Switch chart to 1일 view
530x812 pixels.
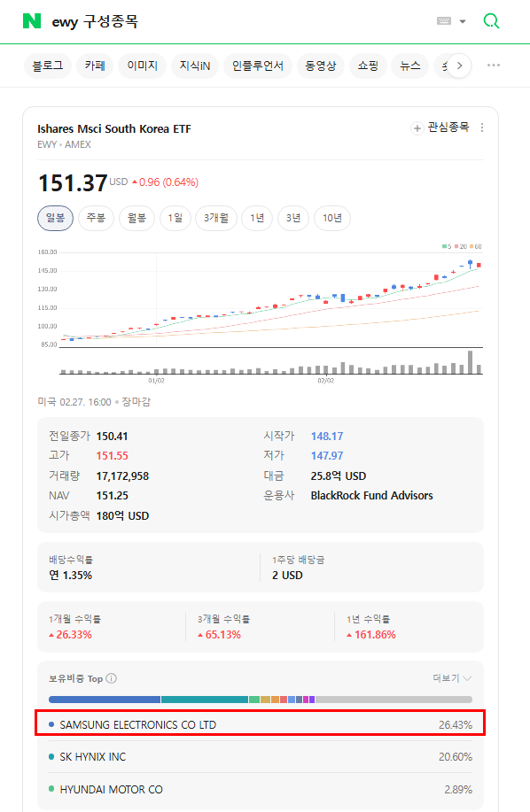coord(175,218)
